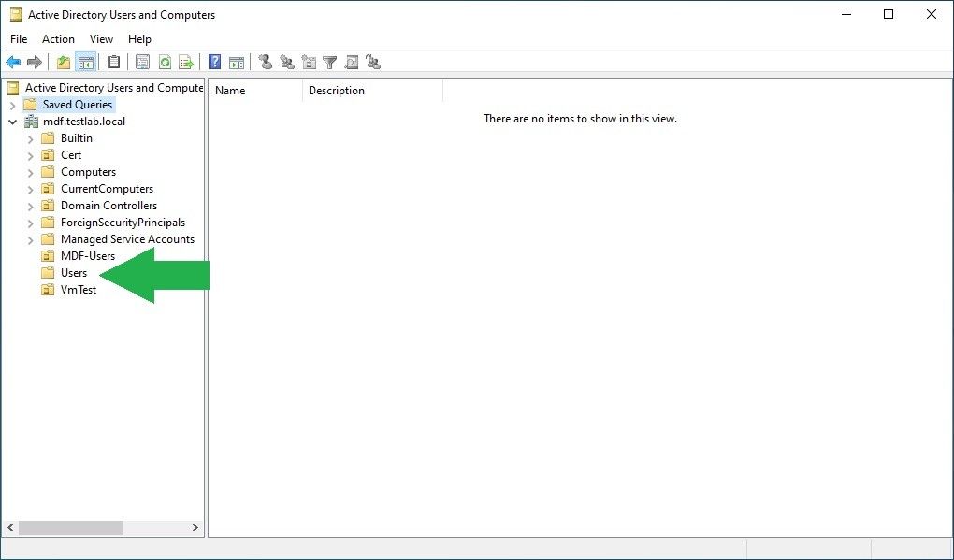Expand the Cert organizational unit

[31, 155]
